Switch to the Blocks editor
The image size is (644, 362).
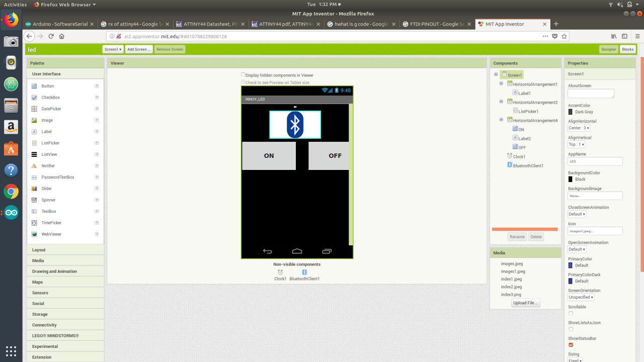[627, 49]
